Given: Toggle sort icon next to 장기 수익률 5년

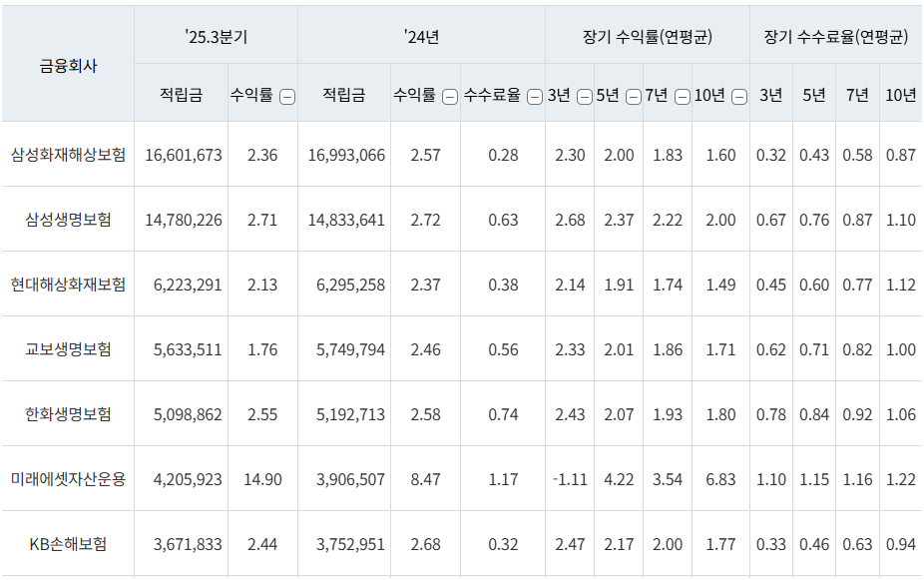Looking at the screenshot, I should coord(634,97).
